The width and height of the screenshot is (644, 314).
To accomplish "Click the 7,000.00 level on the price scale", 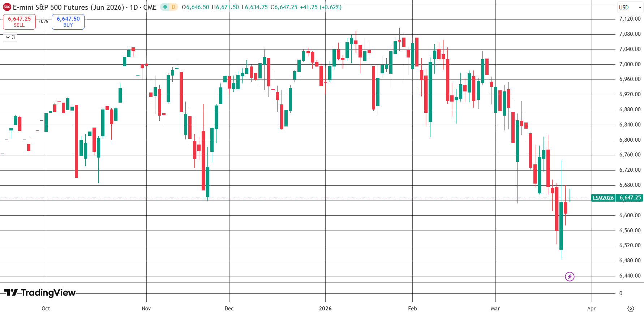I will [630, 64].
